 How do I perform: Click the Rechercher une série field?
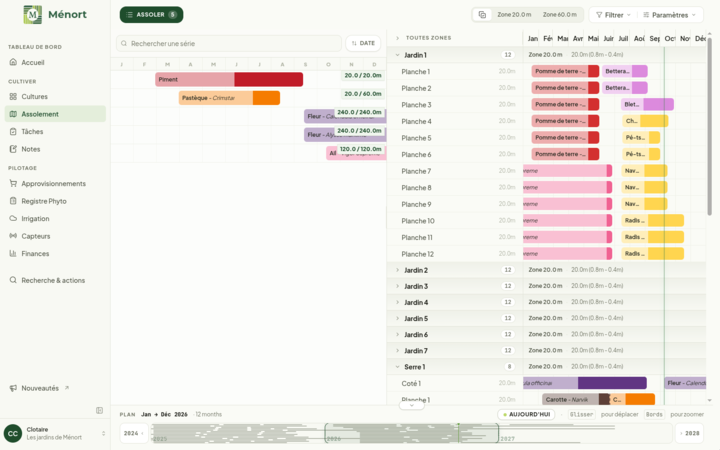[229, 43]
